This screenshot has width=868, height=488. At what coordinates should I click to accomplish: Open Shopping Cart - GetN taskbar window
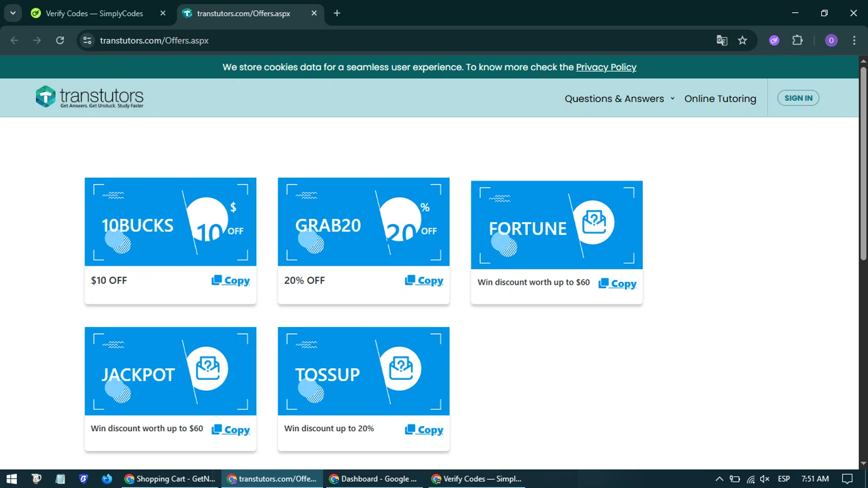[170, 479]
